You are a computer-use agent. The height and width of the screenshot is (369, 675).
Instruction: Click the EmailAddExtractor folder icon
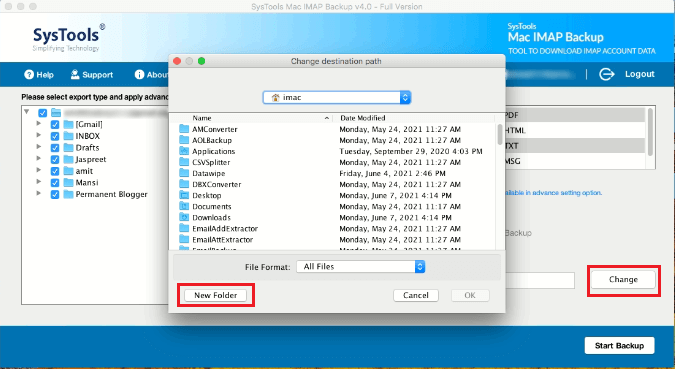(x=184, y=228)
